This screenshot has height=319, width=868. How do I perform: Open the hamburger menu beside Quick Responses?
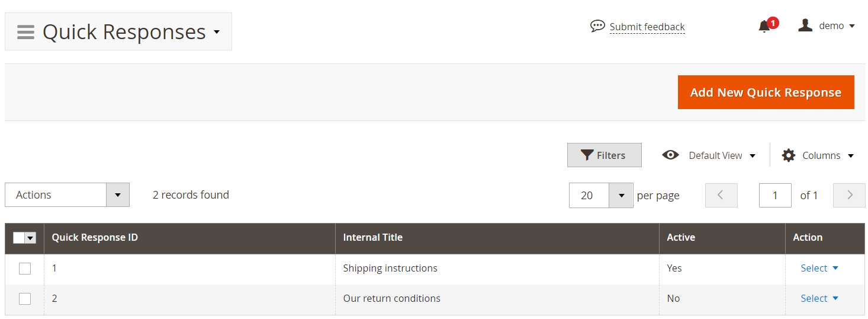25,31
